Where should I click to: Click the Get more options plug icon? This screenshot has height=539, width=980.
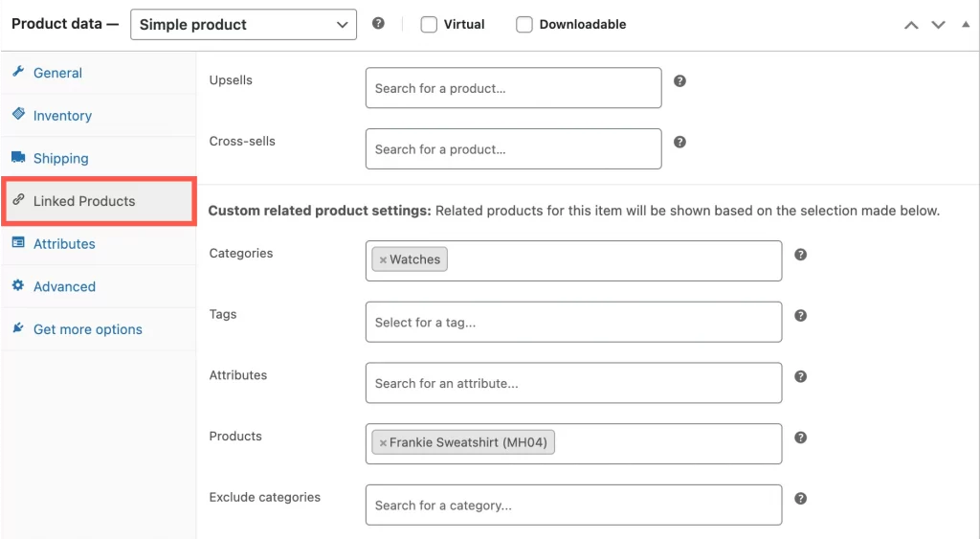coord(18,327)
